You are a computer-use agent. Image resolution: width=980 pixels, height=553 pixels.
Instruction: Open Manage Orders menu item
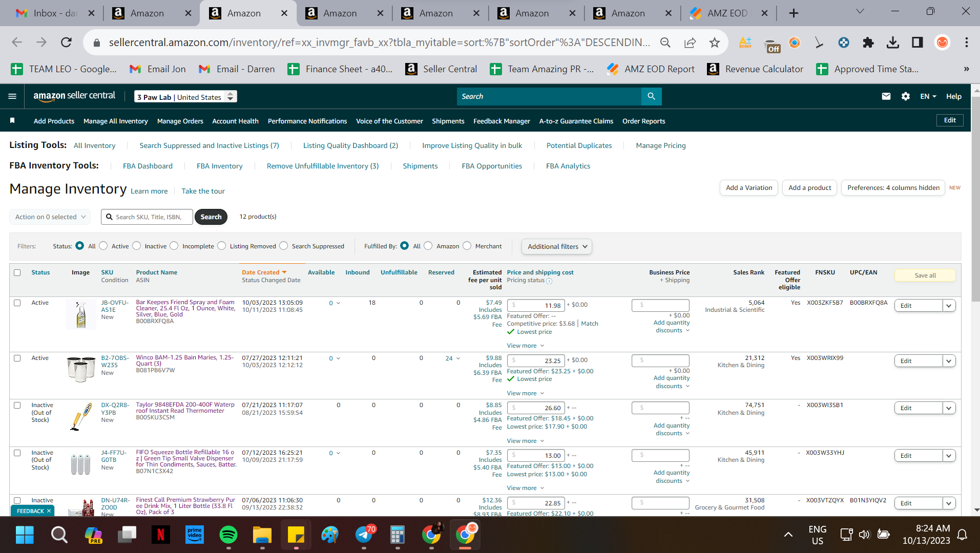[180, 121]
